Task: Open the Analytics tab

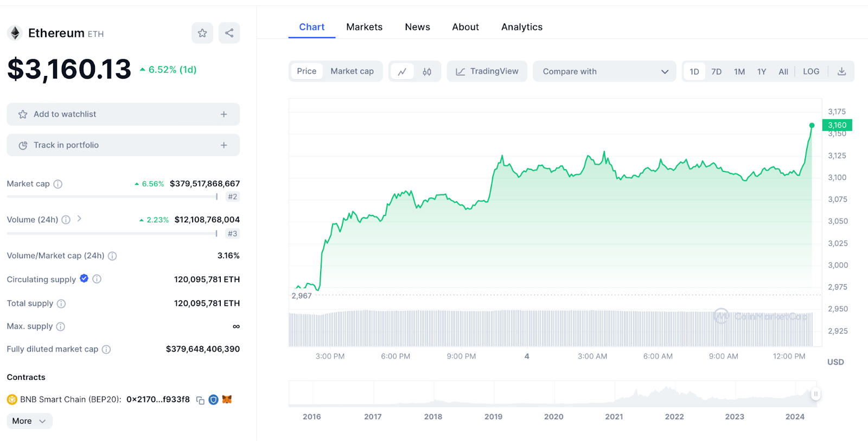Action: [522, 27]
